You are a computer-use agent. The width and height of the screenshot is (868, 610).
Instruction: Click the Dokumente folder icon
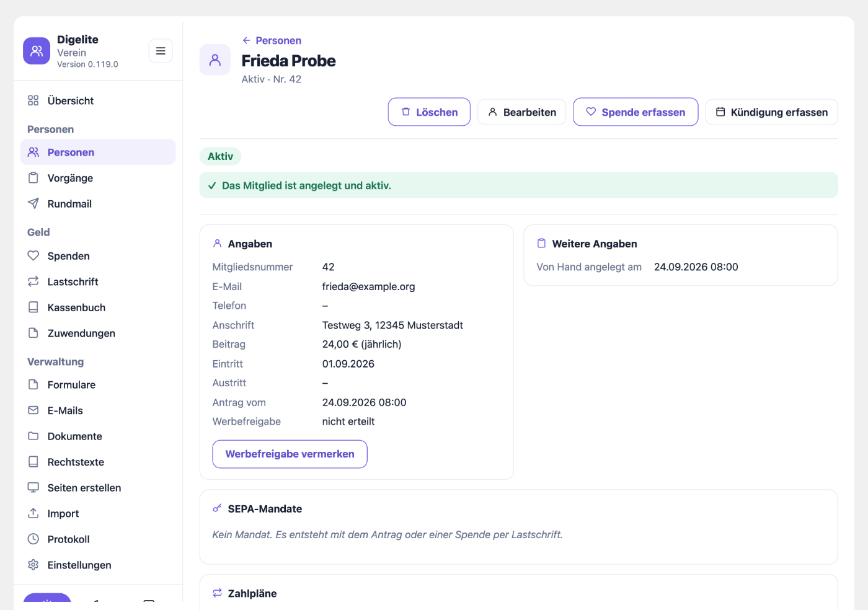tap(33, 436)
